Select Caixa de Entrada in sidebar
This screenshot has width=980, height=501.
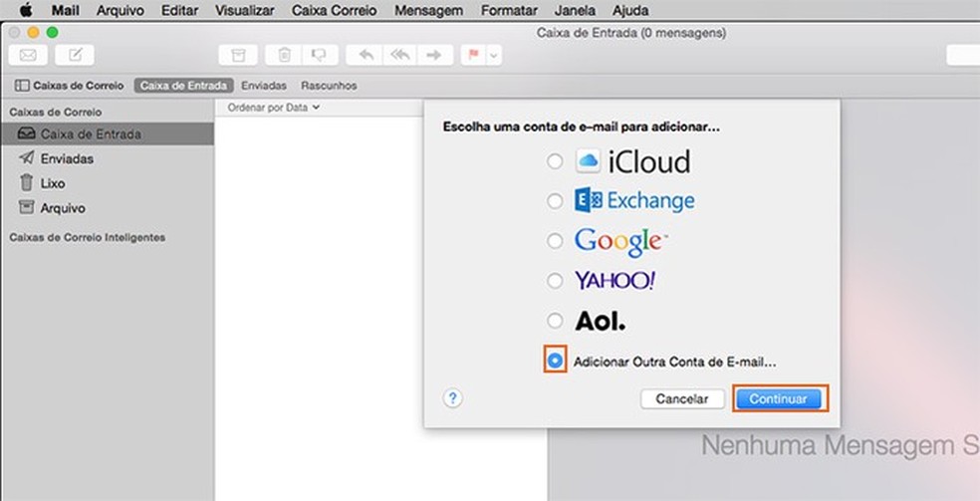coord(108,133)
